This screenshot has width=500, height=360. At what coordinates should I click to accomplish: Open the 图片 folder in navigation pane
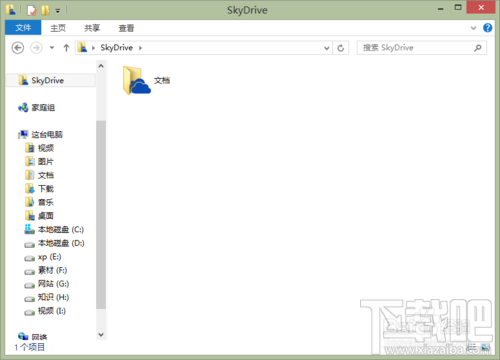click(46, 161)
